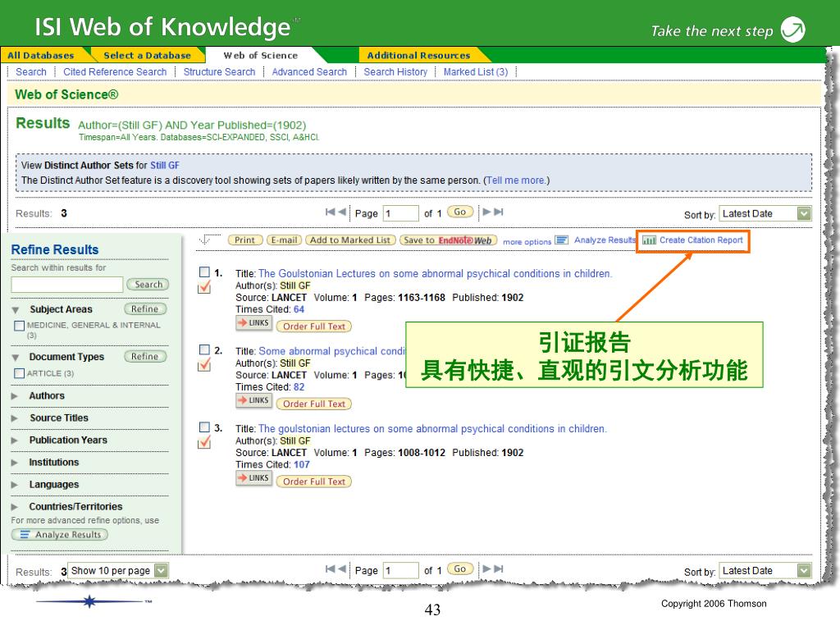This screenshot has width=840, height=630.
Task: Collapse the Subject Areas section
Action: coord(16,310)
